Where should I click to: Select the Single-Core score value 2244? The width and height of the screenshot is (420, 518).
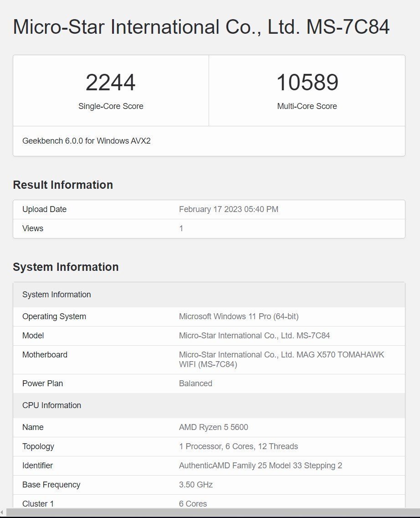click(111, 82)
